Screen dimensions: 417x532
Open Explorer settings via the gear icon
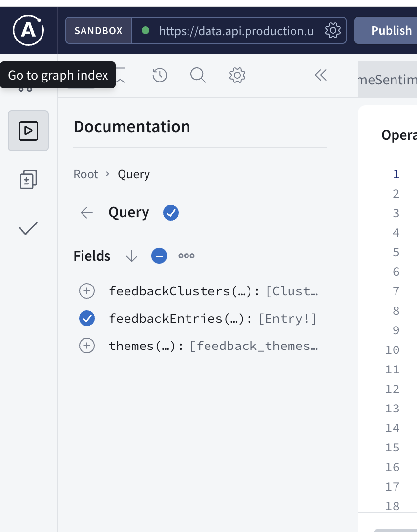pyautogui.click(x=237, y=75)
